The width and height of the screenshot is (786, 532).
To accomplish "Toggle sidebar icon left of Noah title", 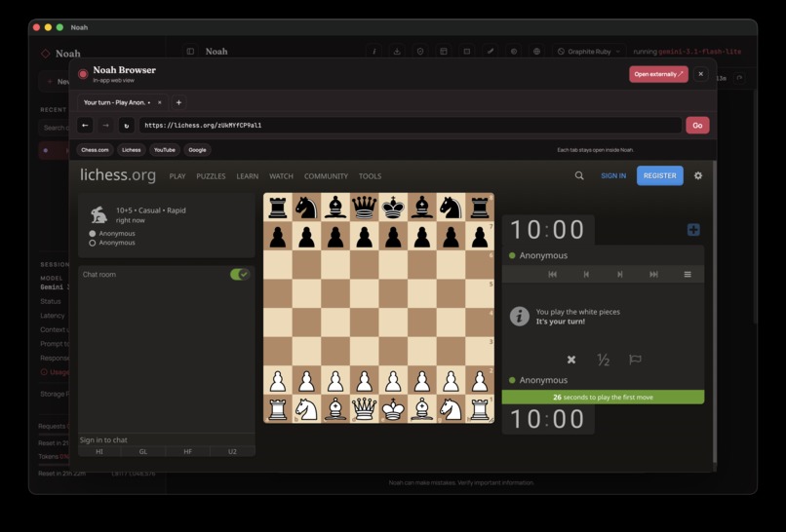I will point(190,51).
